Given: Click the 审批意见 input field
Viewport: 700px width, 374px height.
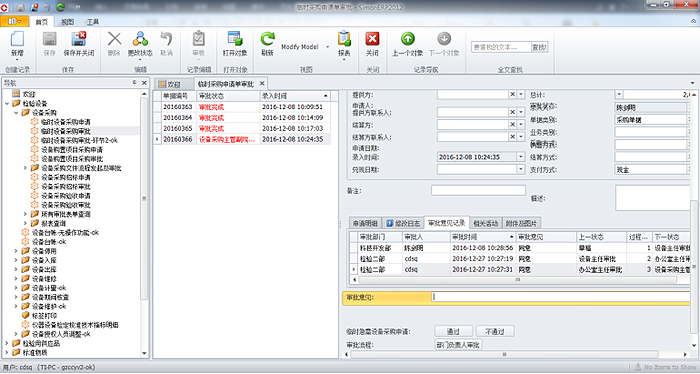Looking at the screenshot, I should [561, 297].
